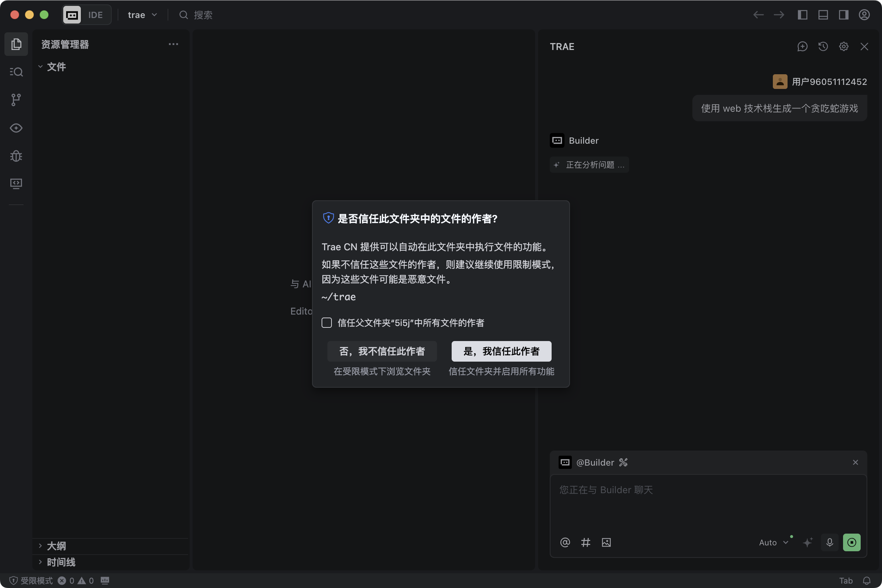The height and width of the screenshot is (588, 882).
Task: Go forward with the right arrow
Action: [x=779, y=15]
